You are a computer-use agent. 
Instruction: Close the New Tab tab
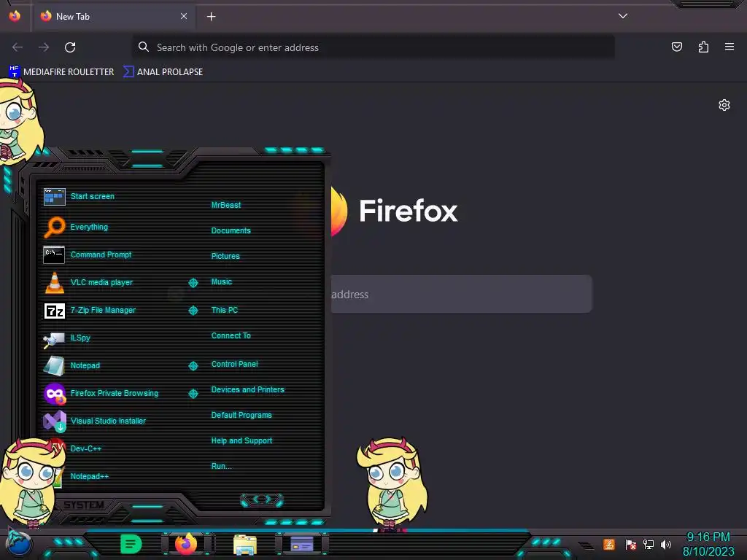[x=184, y=16]
